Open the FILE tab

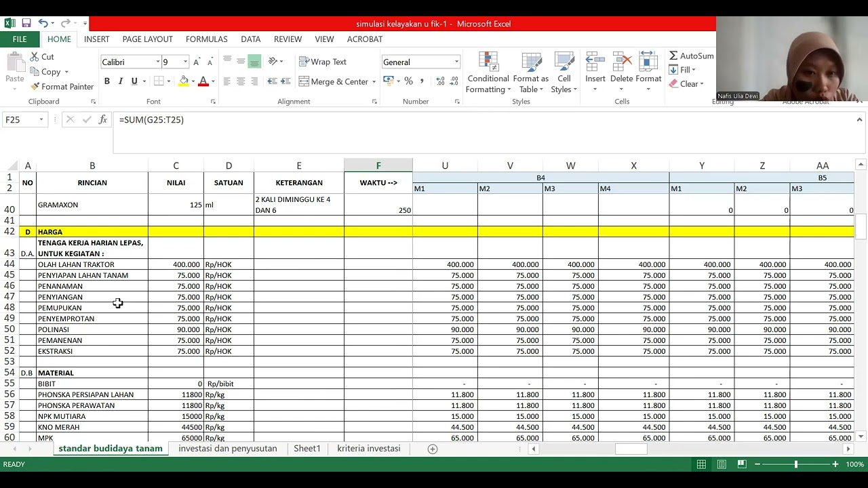(x=20, y=39)
